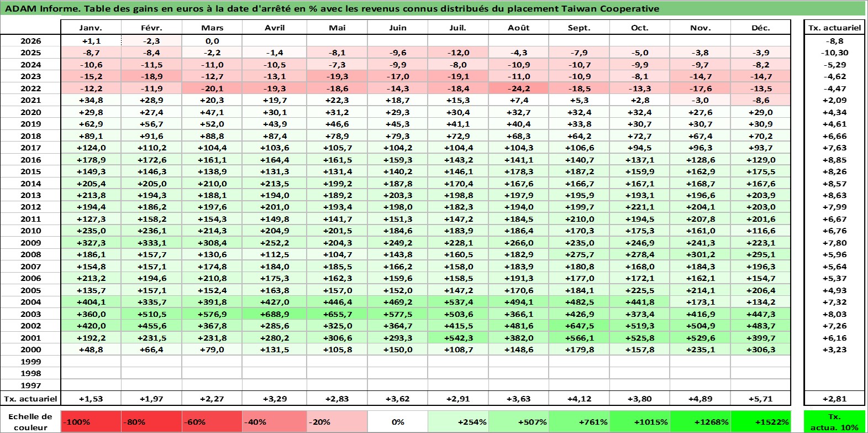Click the +1522% bright green swatch
The image size is (868, 433).
pos(761,421)
